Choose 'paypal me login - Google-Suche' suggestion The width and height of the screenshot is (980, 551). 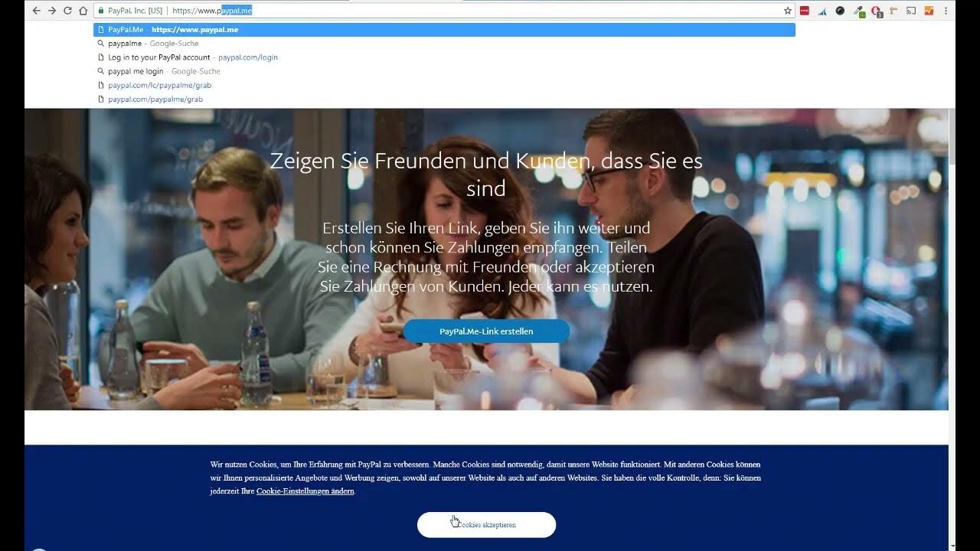pyautogui.click(x=444, y=71)
